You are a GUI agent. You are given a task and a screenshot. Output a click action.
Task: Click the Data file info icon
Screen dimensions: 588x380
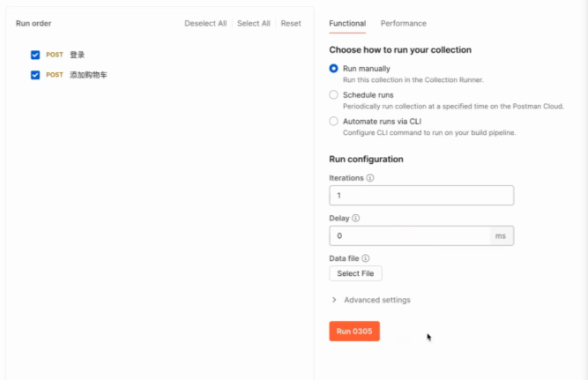366,258
